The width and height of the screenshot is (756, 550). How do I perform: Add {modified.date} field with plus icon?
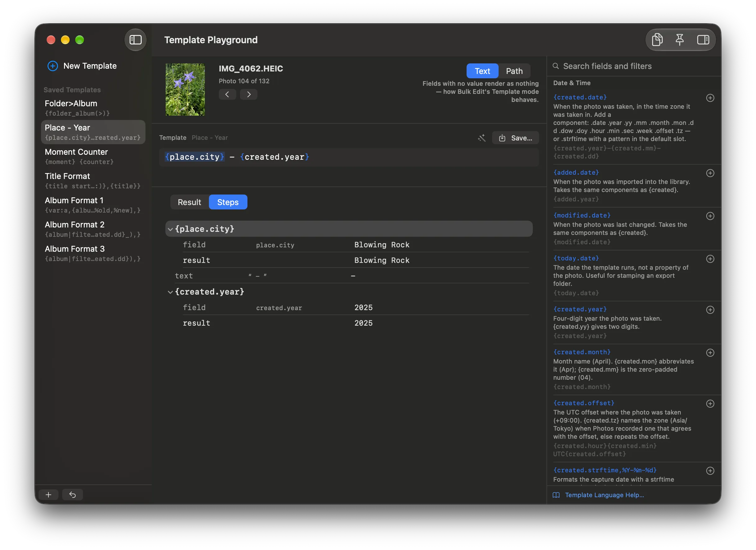pyautogui.click(x=710, y=216)
